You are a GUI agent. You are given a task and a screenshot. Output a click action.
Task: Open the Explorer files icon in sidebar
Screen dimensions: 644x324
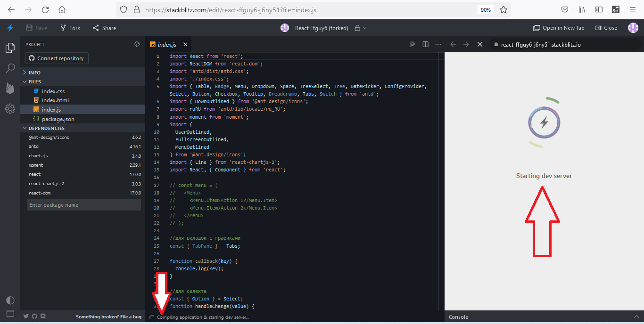pyautogui.click(x=10, y=48)
